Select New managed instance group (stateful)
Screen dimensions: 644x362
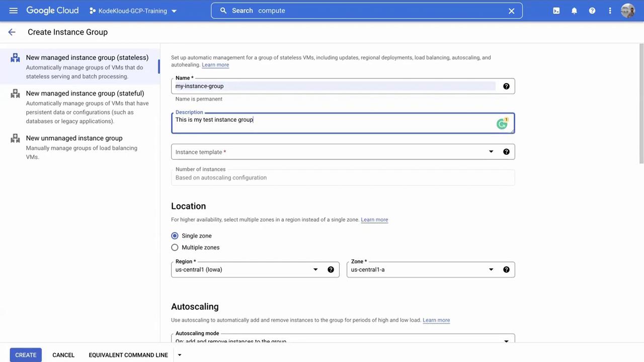click(x=85, y=94)
